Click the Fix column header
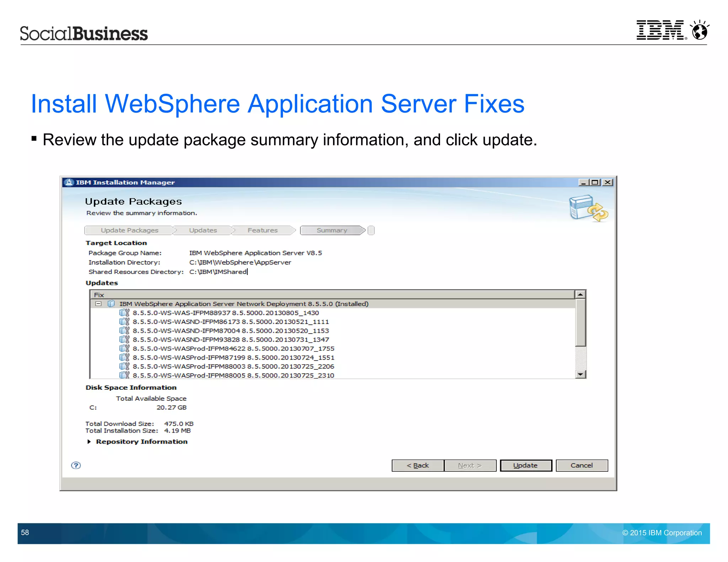The width and height of the screenshot is (728, 562). point(332,294)
